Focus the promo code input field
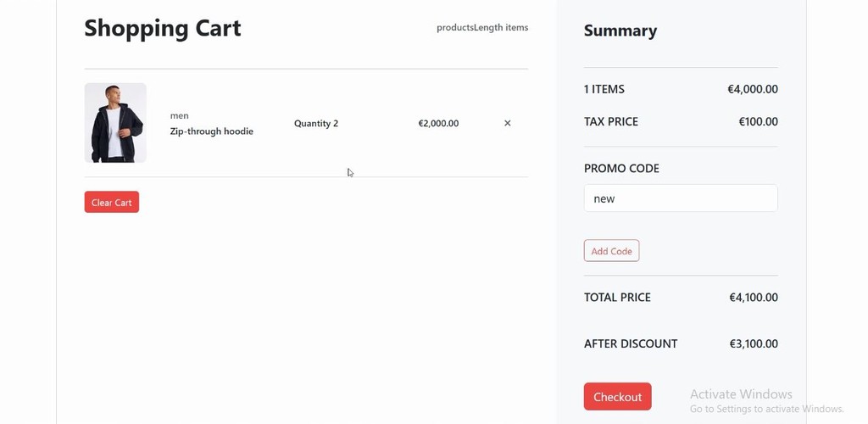The height and width of the screenshot is (424, 868). [x=680, y=198]
